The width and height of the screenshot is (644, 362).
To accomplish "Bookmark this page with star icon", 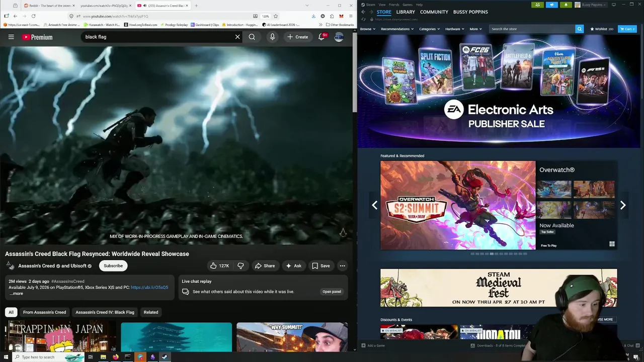I will pos(275,16).
